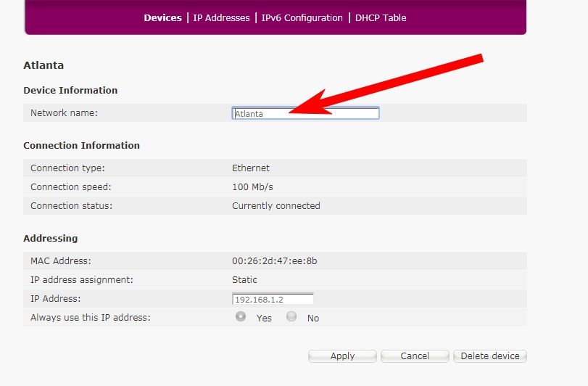Click the Delete device button
Screen dimensions: 588x386
click(489, 356)
